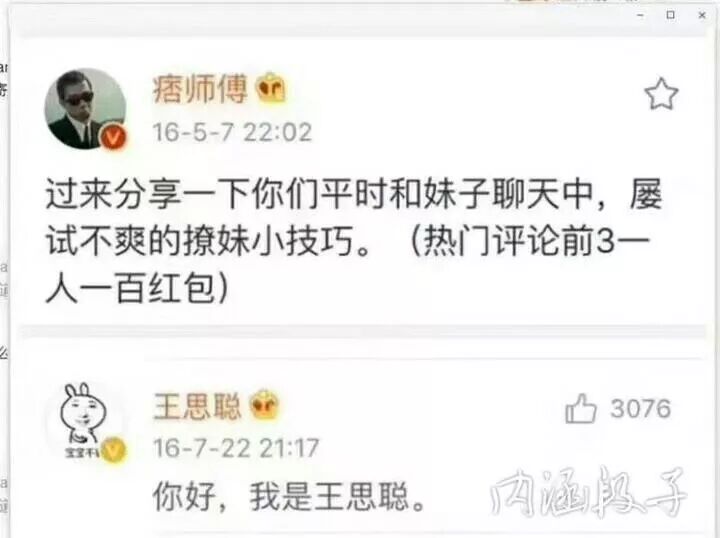Click the 3076 like count

pos(641,409)
